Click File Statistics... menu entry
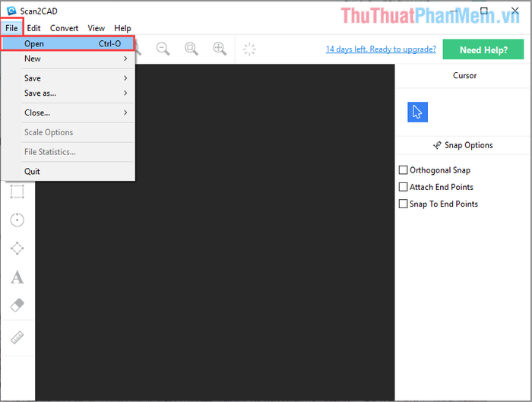Viewport: 532px width, 402px height. pyautogui.click(x=68, y=152)
